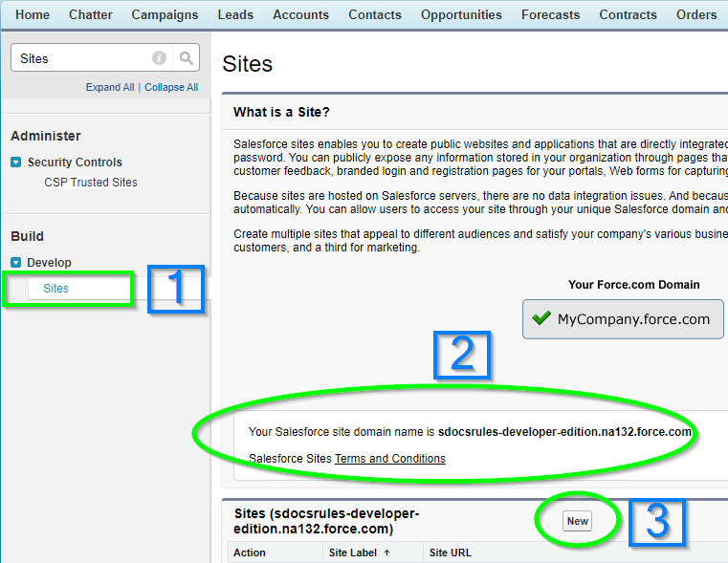728x563 pixels.
Task: Click the 'What is a Site?' heading
Action: (x=281, y=112)
